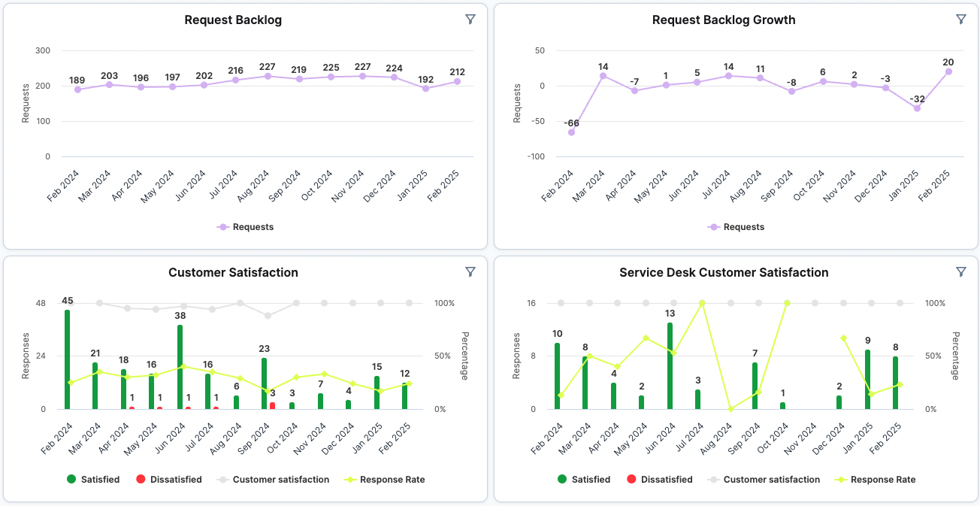Viewport: 980px width, 506px height.
Task: Open filter for Service Desk Customer Satisfaction
Action: point(960,272)
